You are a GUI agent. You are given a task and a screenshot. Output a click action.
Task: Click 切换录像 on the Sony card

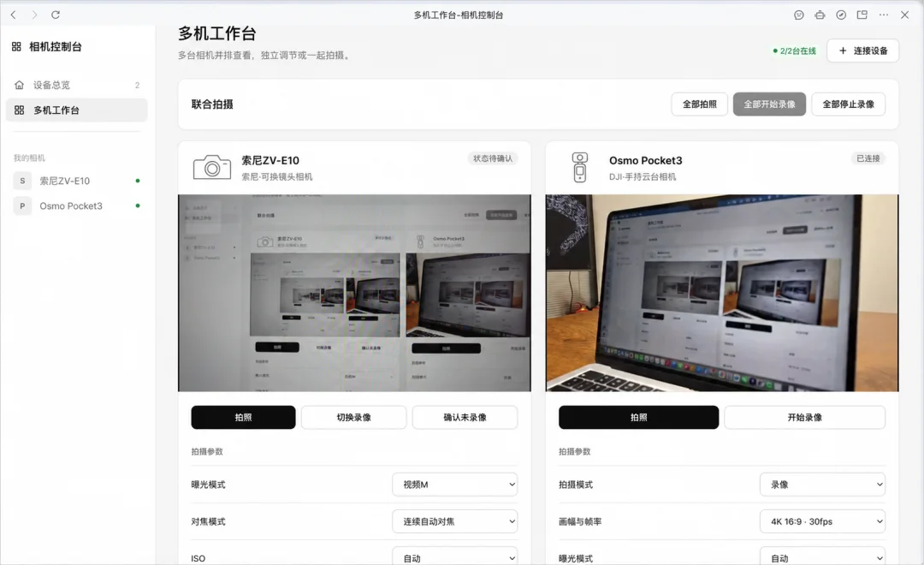click(x=353, y=418)
